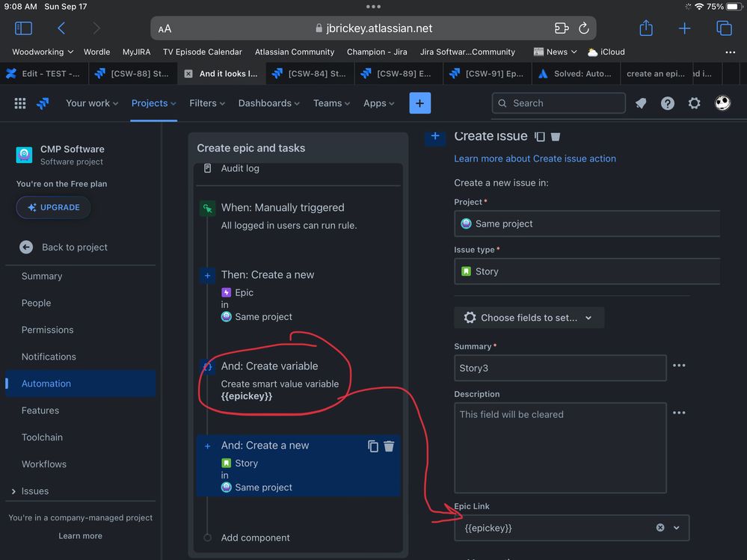Click the Summary field containing Story3
This screenshot has height=560, width=747.
click(x=560, y=368)
